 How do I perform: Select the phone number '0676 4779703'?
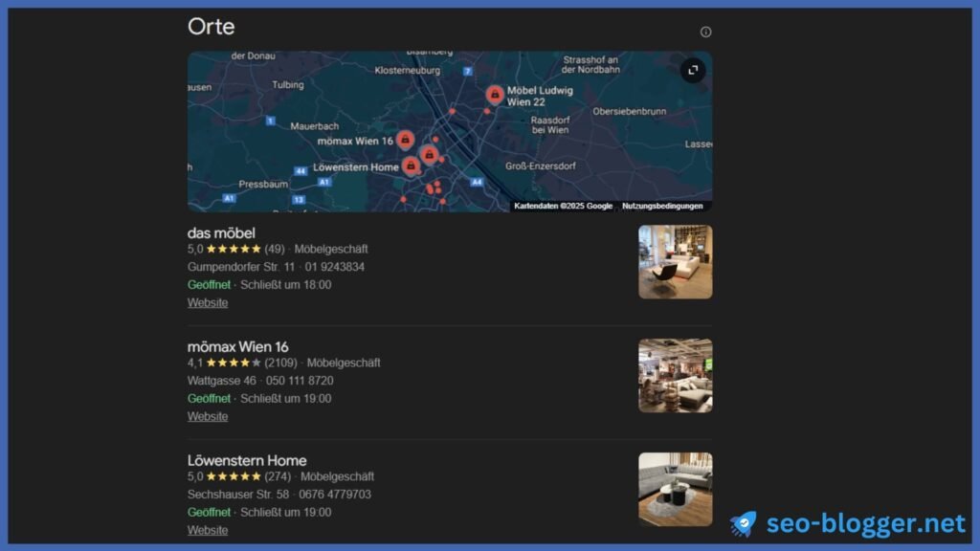tap(335, 495)
